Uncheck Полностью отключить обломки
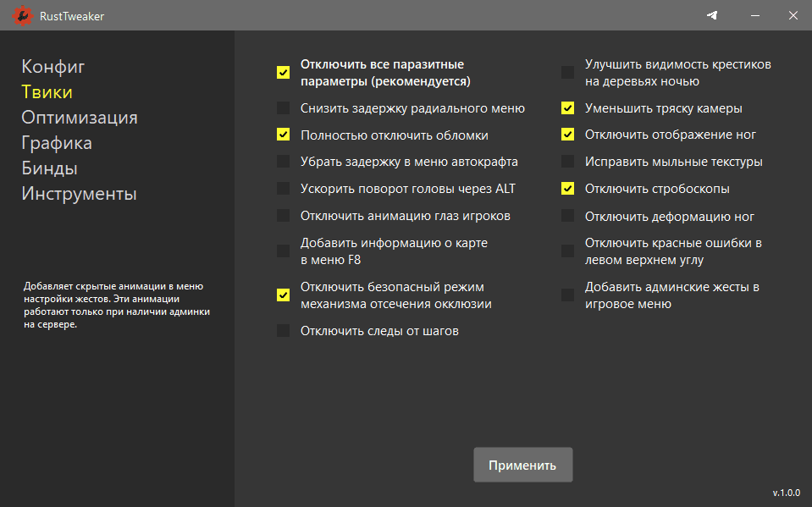 (283, 135)
